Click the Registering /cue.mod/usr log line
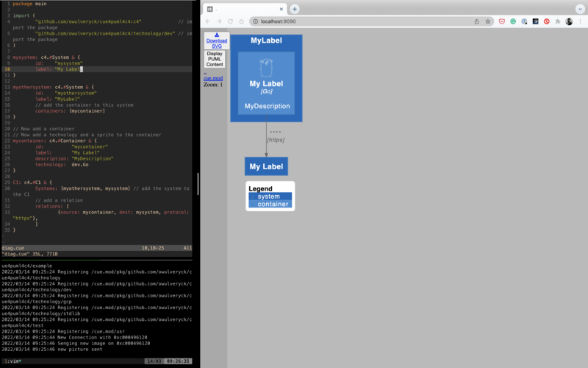The height and width of the screenshot is (368, 588). pos(63,331)
